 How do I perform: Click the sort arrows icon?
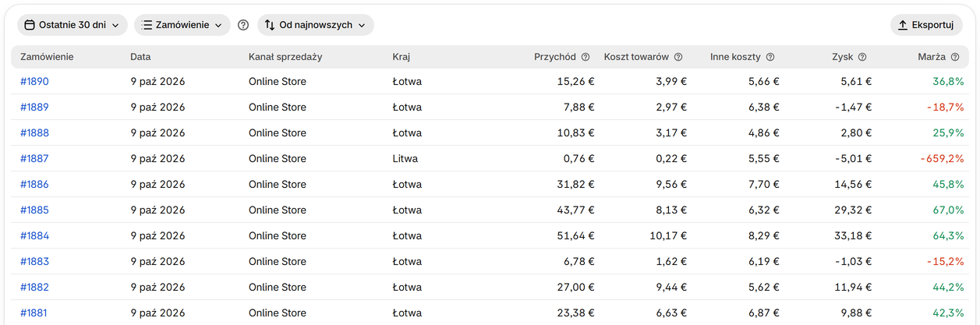[270, 25]
